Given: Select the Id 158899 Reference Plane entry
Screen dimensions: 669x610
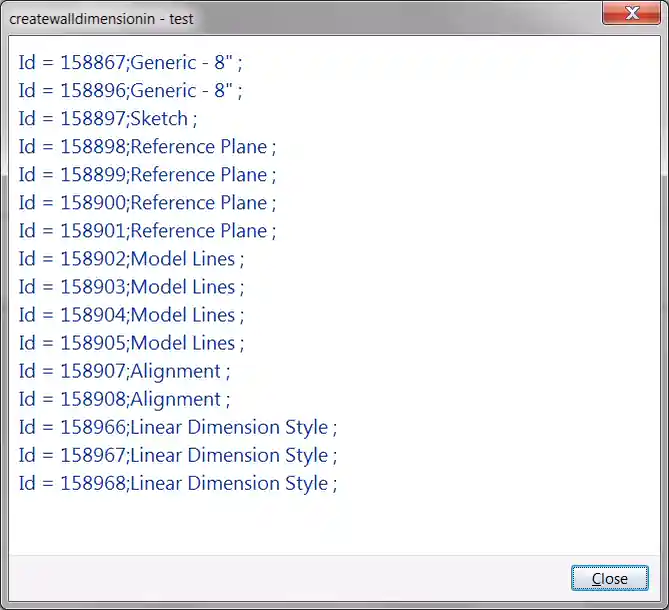Looking at the screenshot, I should [147, 174].
